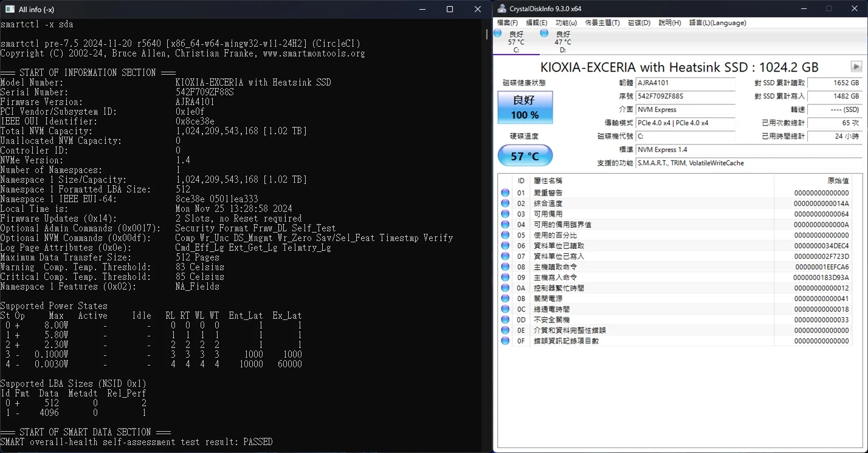
Task: Click the ID column header
Action: click(521, 181)
